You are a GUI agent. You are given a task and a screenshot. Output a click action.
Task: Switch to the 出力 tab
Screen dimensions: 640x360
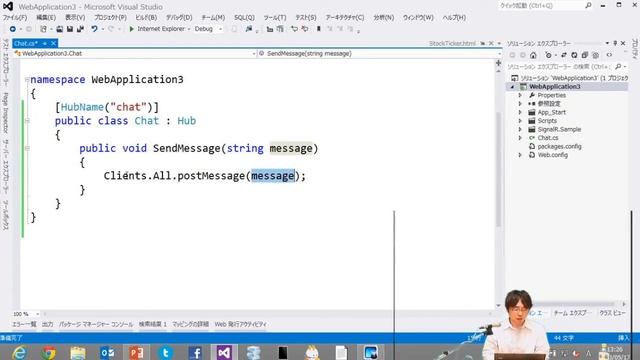click(x=47, y=324)
